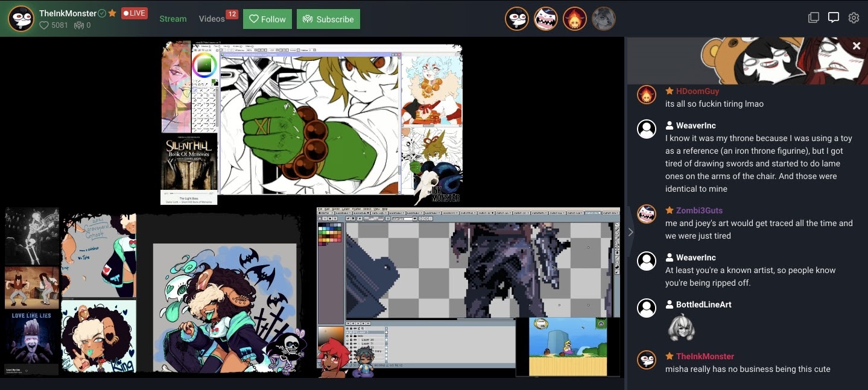Select first multistream avatar, black-and-white face

point(517,19)
